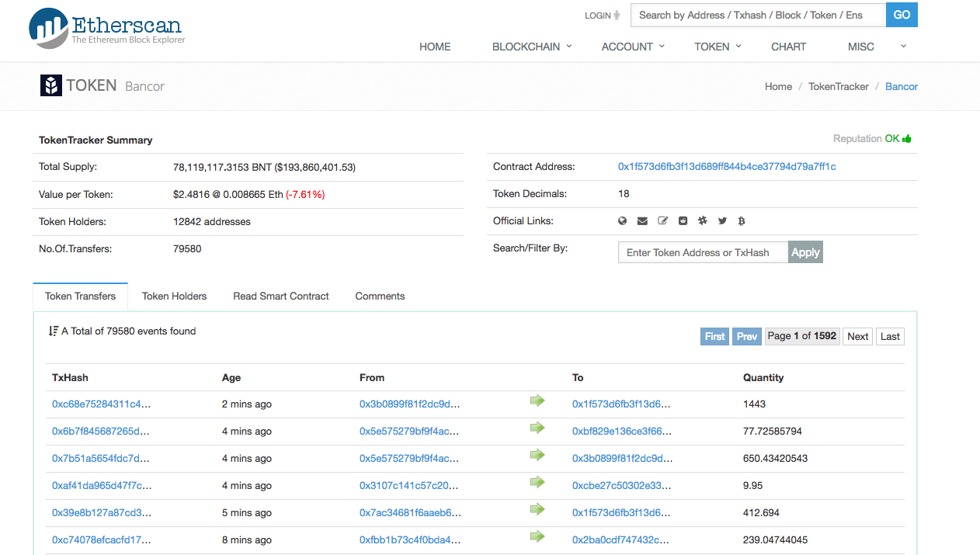The image size is (980, 555).
Task: Click TokenTracker in the breadcrumb
Action: pos(839,87)
